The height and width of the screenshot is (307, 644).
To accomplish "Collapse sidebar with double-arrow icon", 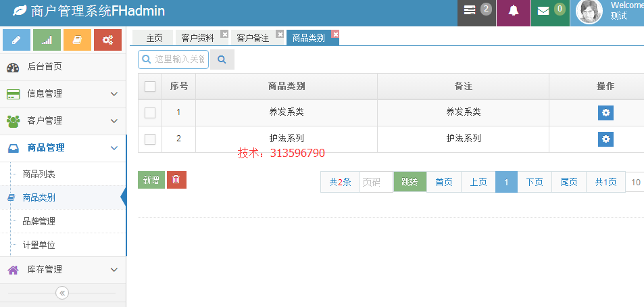I will [62, 293].
